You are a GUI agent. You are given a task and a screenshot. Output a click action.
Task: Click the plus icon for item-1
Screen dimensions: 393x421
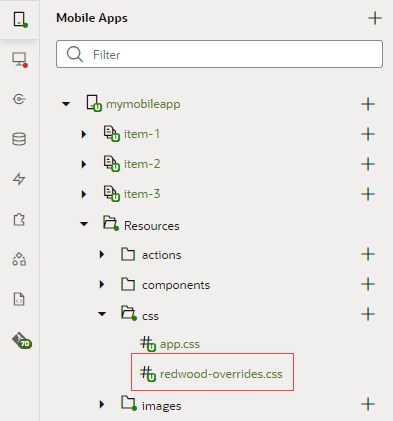(368, 134)
